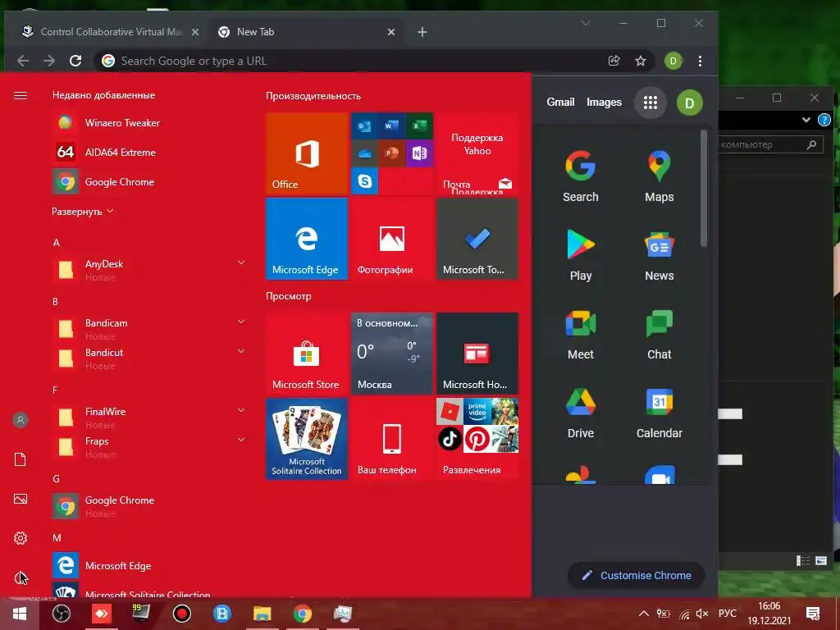Screen dimensions: 840x630
Task: Open Google News app icon
Action: point(659,255)
